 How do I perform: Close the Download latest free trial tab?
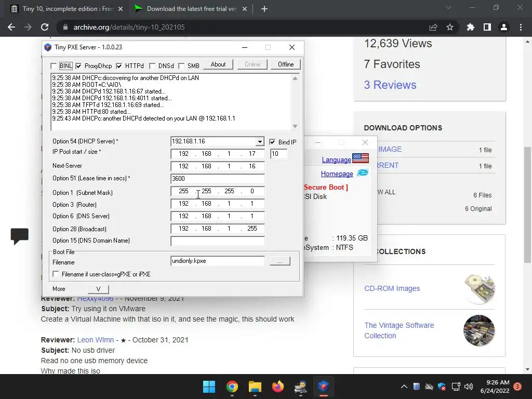coord(245,9)
